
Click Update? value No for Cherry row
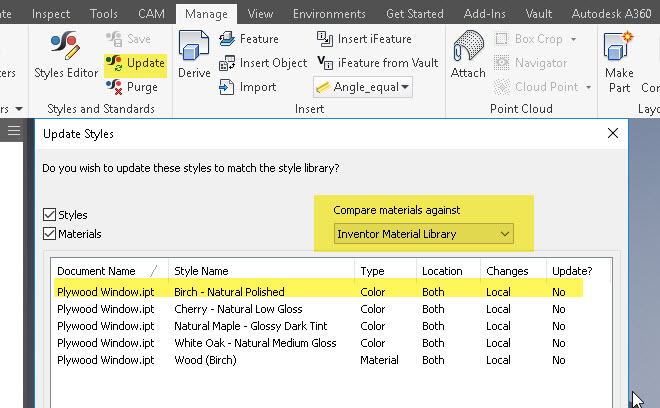point(559,309)
